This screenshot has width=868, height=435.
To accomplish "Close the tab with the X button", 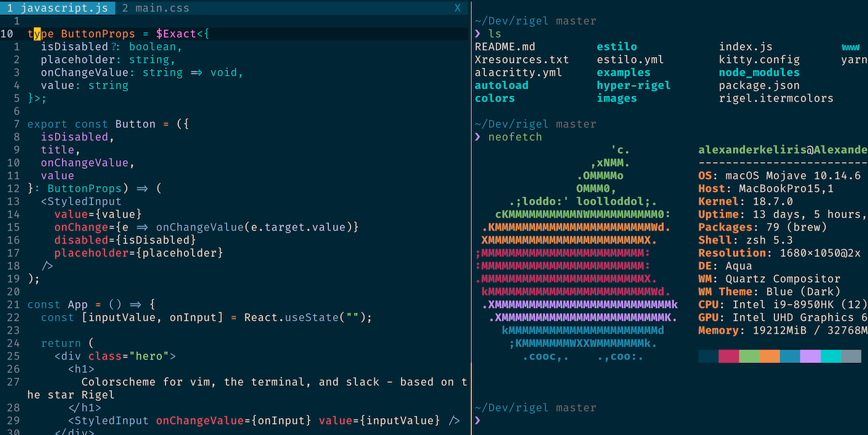I will (457, 8).
